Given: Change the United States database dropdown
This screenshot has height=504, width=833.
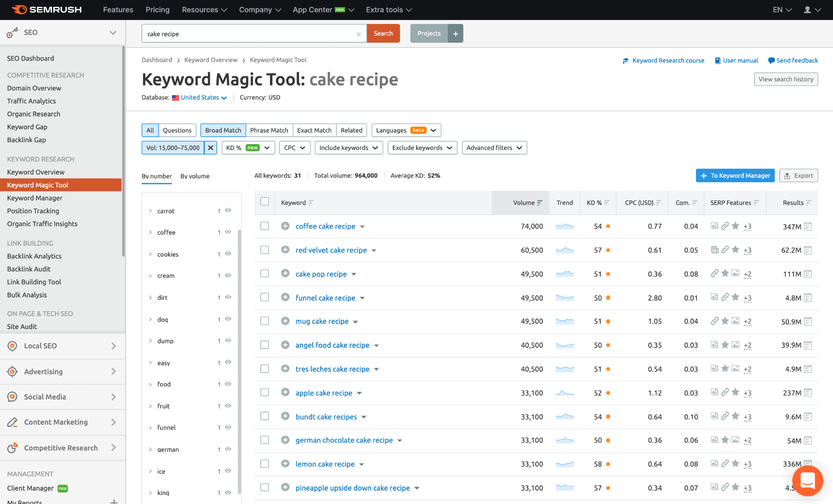Looking at the screenshot, I should (203, 98).
